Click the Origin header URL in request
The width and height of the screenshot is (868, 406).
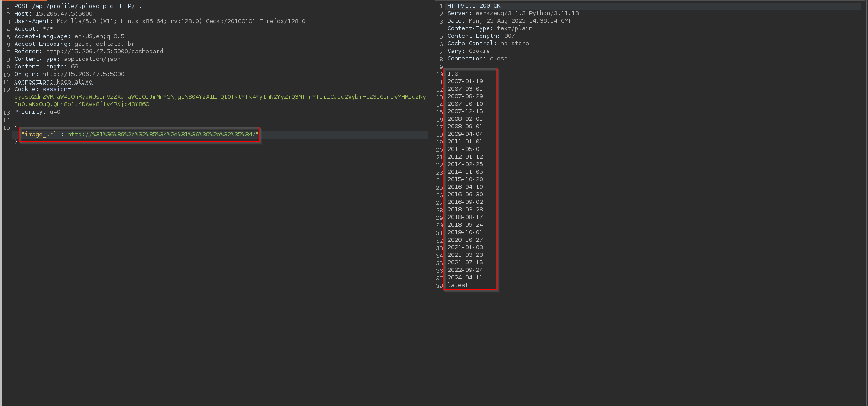[x=83, y=74]
